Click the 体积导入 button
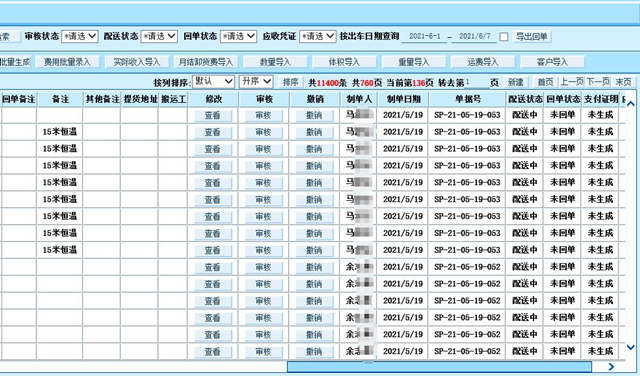The image size is (640, 376). click(x=344, y=62)
